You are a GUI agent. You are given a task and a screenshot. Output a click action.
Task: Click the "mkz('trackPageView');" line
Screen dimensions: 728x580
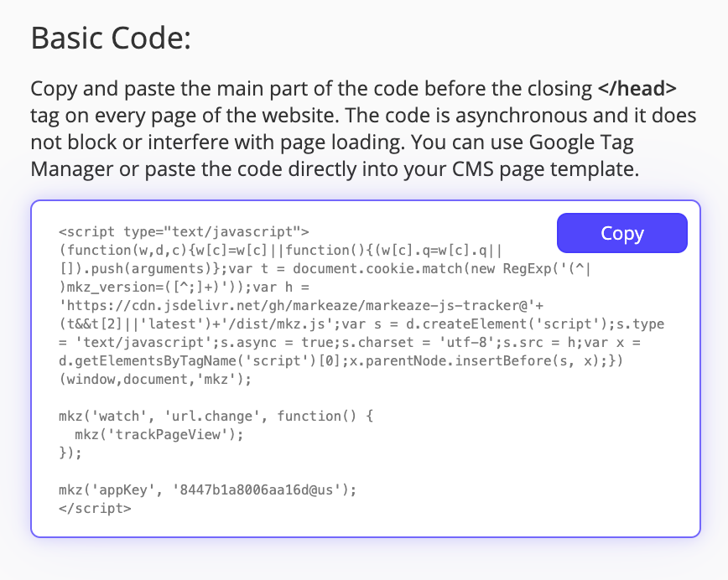(159, 434)
